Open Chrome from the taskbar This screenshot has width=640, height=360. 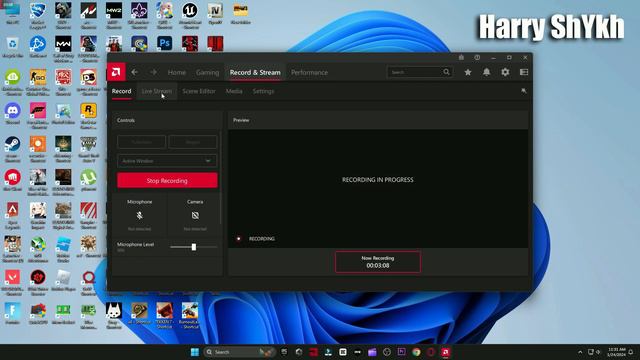tap(416, 352)
